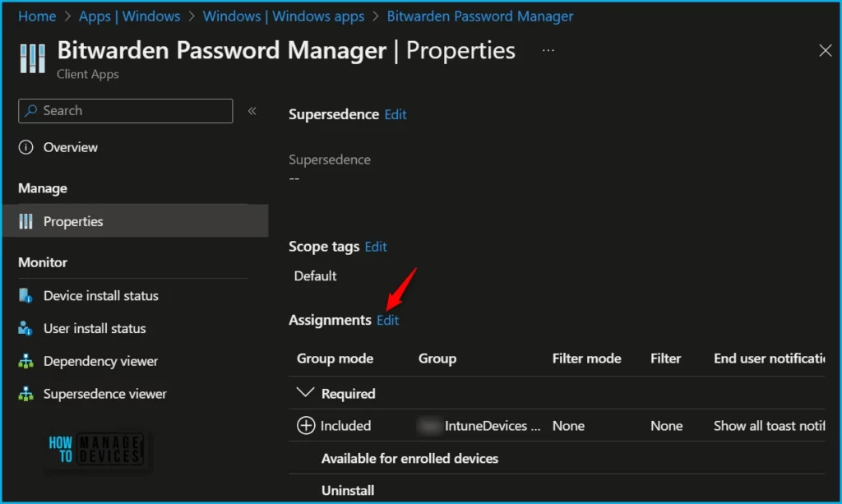842x504 pixels.
Task: Select Properties in the Manage section
Action: coord(136,220)
